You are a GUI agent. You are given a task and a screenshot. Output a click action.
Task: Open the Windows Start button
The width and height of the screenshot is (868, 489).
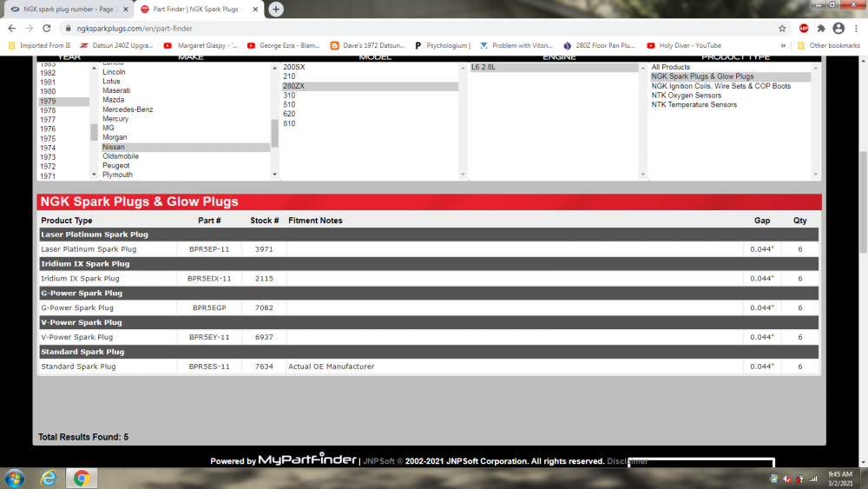tap(15, 479)
